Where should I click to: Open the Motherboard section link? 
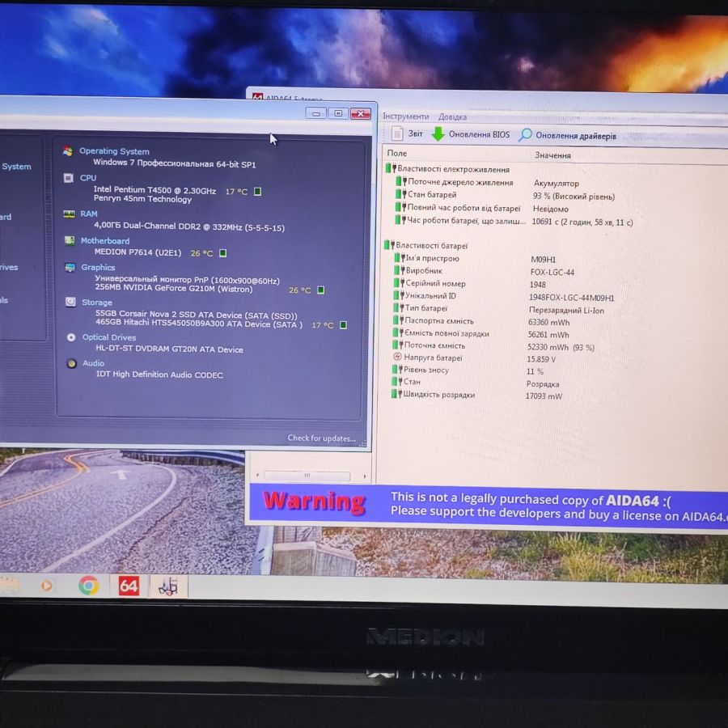pos(105,240)
